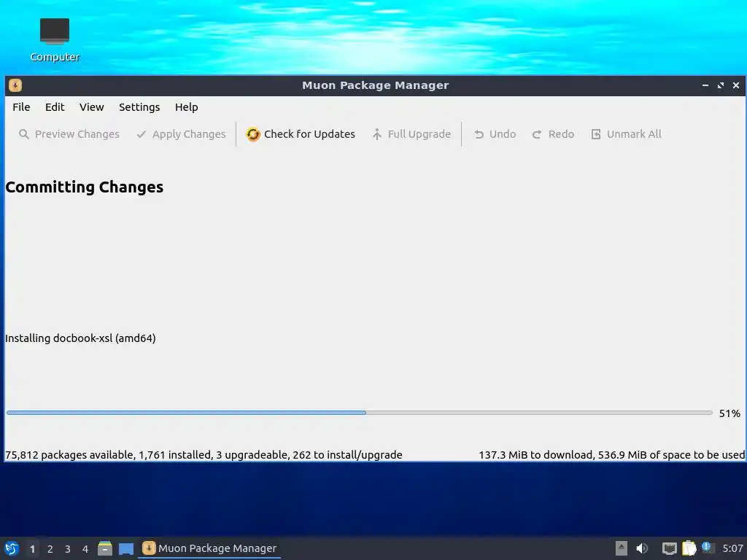The image size is (747, 560).
Task: Click the Preview Changes label
Action: click(77, 134)
